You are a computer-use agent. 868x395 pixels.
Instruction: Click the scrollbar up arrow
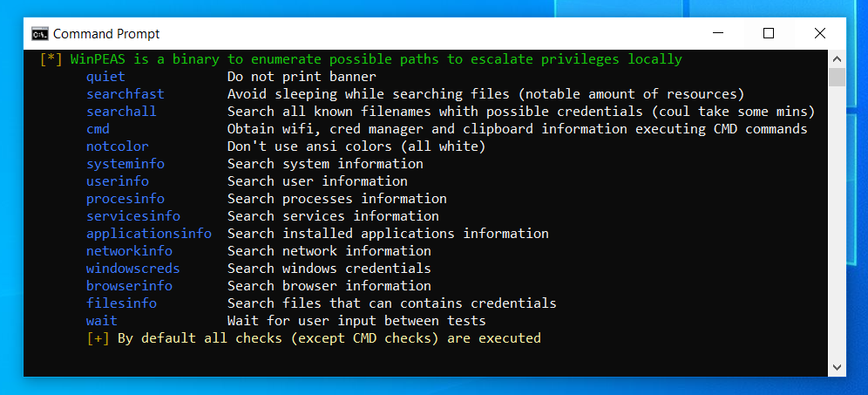[837, 58]
